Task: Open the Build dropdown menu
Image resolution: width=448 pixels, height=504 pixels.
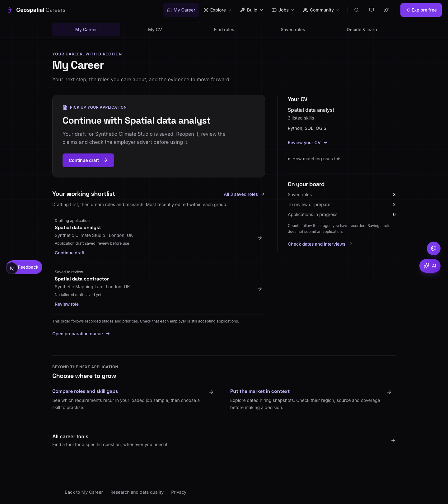Action: [x=251, y=10]
